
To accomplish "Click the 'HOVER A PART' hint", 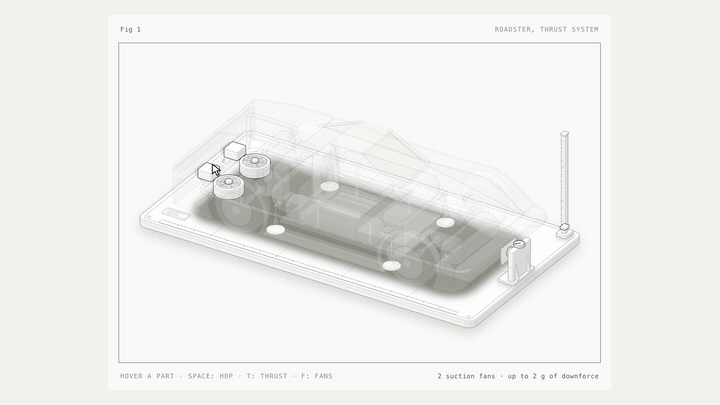I will 147,376.
